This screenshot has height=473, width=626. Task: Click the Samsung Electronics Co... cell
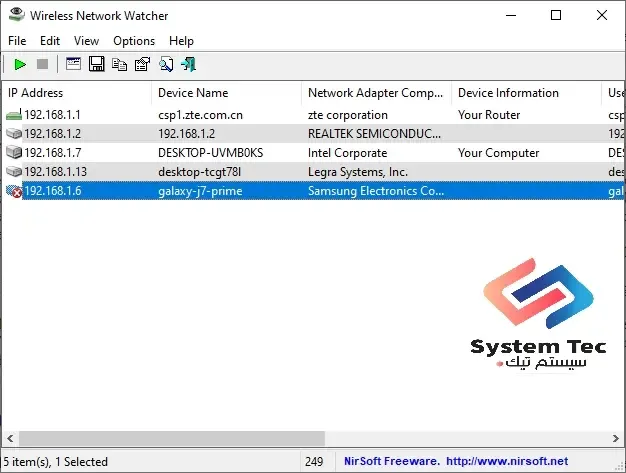[376, 191]
